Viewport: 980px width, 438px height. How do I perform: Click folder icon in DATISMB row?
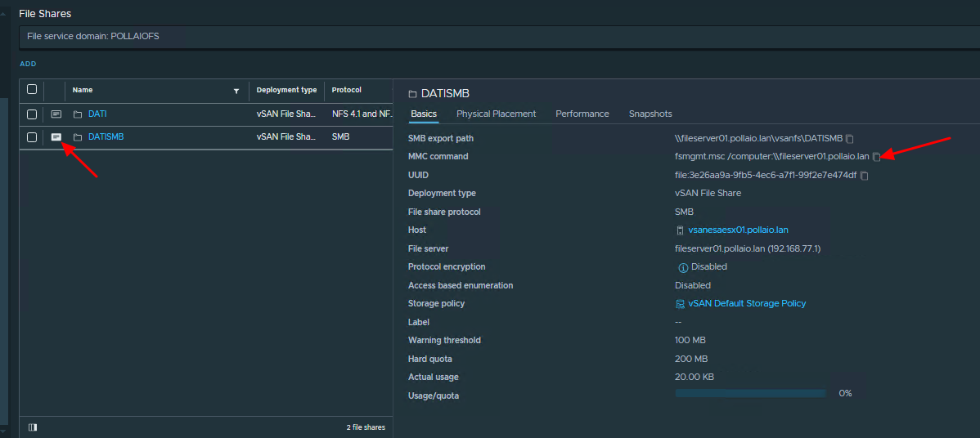(x=78, y=137)
